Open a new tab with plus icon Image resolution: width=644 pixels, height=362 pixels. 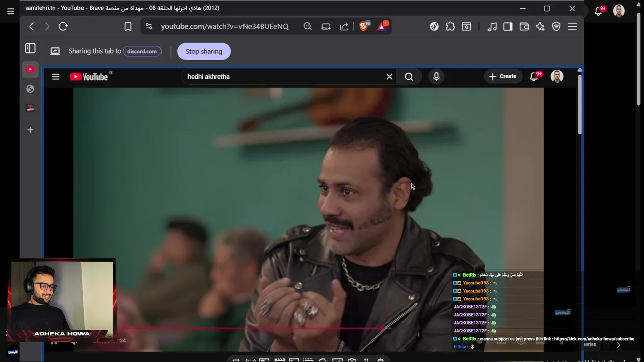[x=30, y=130]
